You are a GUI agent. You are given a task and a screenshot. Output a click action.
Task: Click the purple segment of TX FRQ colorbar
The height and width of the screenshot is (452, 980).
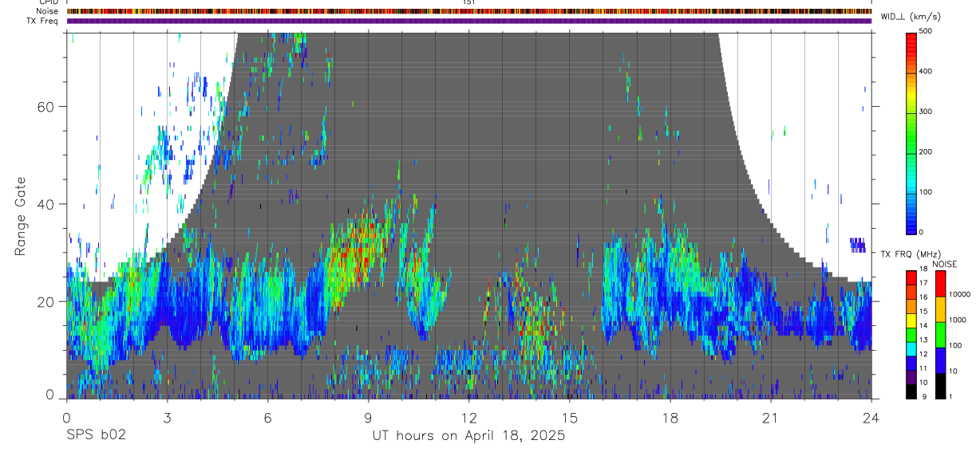[911, 376]
